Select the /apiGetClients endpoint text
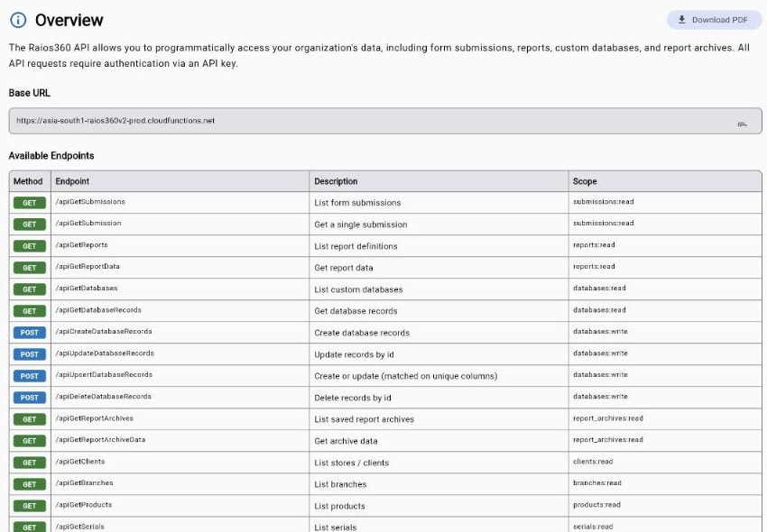This screenshot has height=532, width=767. click(80, 462)
